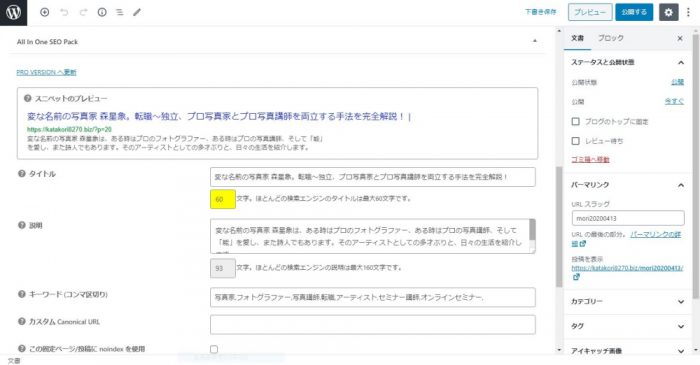Collapse パーマリンク section
Viewport: 700px width, 365px height.
(x=681, y=185)
